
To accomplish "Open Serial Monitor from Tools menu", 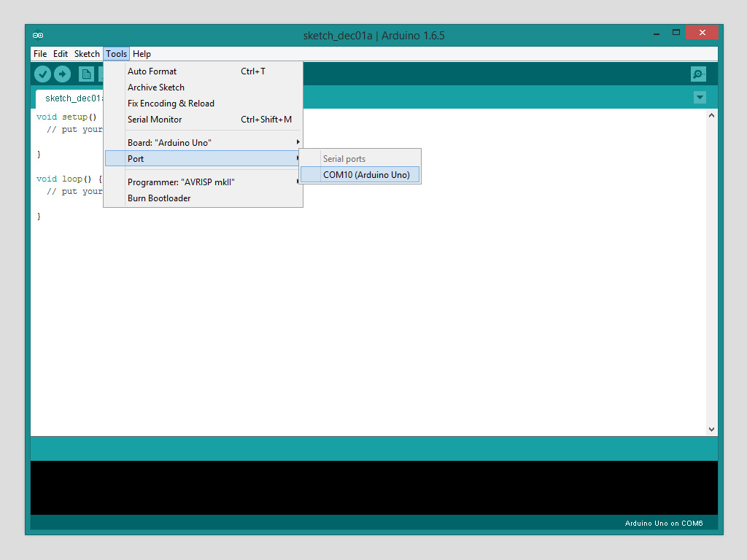I will point(204,120).
